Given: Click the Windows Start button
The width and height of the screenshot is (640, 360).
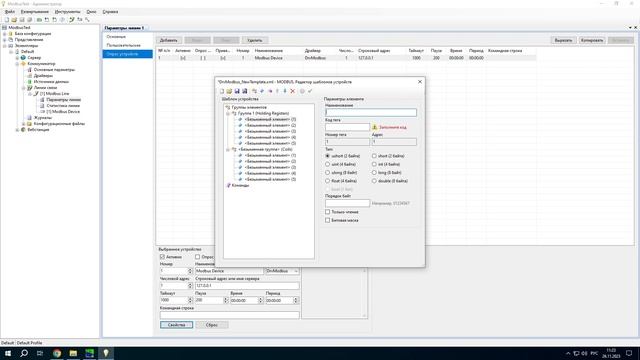Looking at the screenshot, I should point(8,353).
